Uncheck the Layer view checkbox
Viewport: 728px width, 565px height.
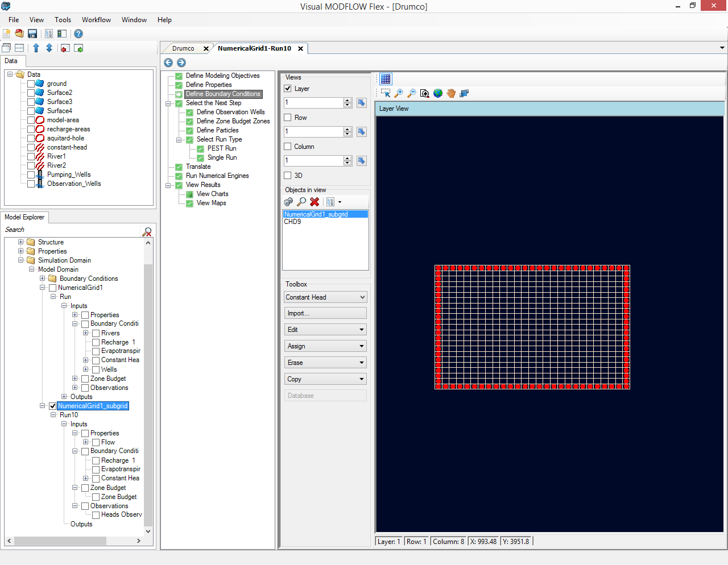tap(287, 88)
